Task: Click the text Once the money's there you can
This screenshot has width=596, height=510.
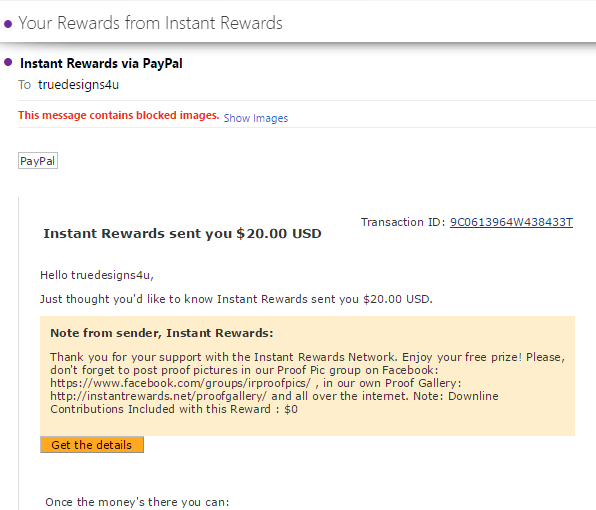Action: pos(137,502)
